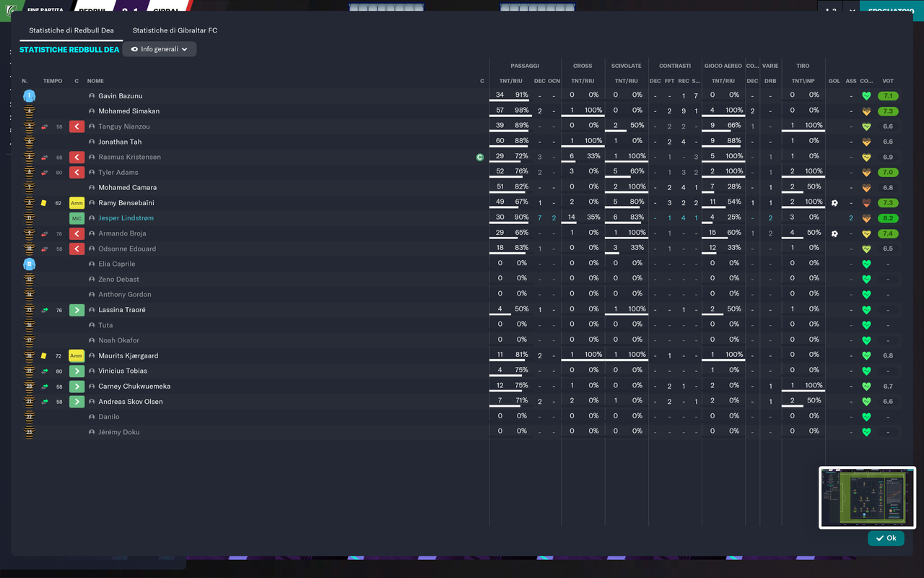The width and height of the screenshot is (924, 578).
Task: Click the captain C icon on Rasmus Kristensen's row
Action: coord(480,157)
